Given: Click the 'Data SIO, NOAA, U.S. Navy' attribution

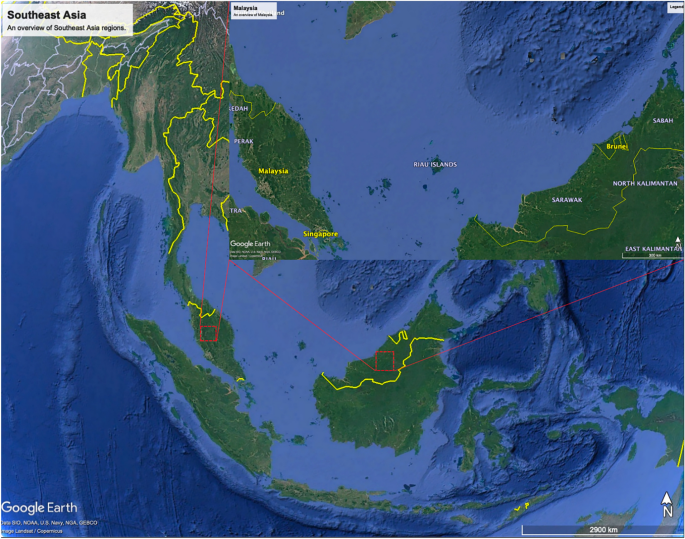Looking at the screenshot, I should click(49, 523).
